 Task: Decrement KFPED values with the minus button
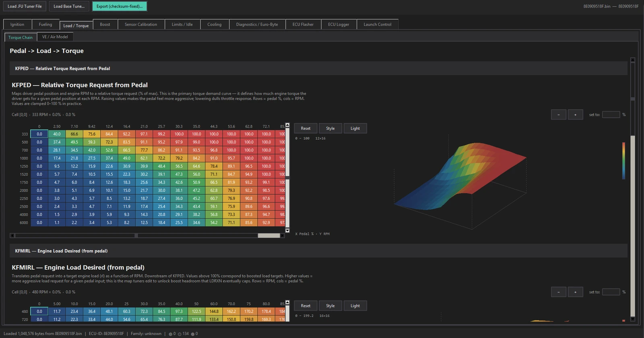point(559,115)
